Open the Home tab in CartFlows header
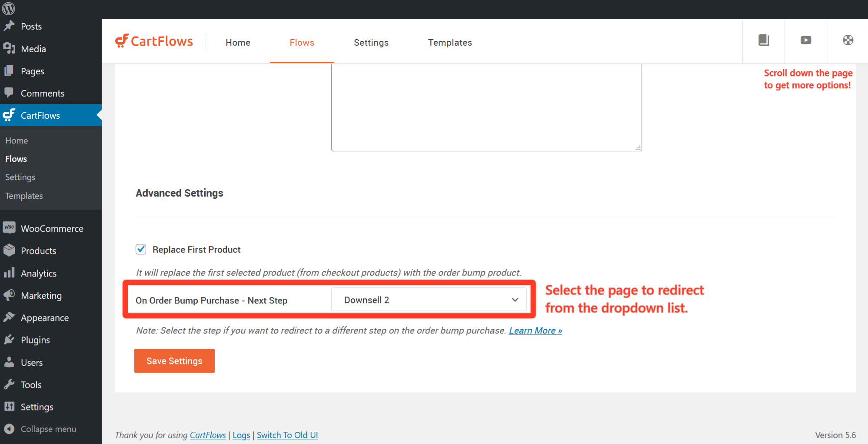 (x=238, y=43)
